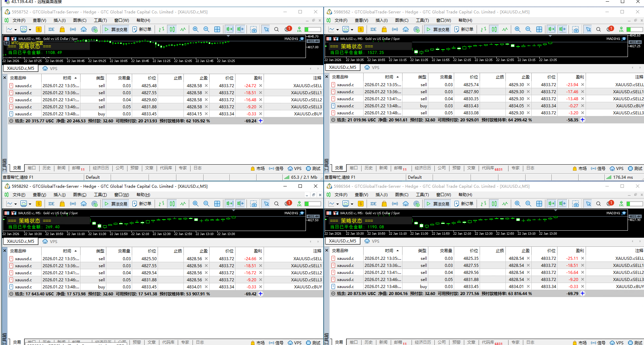The width and height of the screenshot is (644, 345).
Task: Close the 4825.35 sell position in the 5986564 window
Action: (x=583, y=258)
